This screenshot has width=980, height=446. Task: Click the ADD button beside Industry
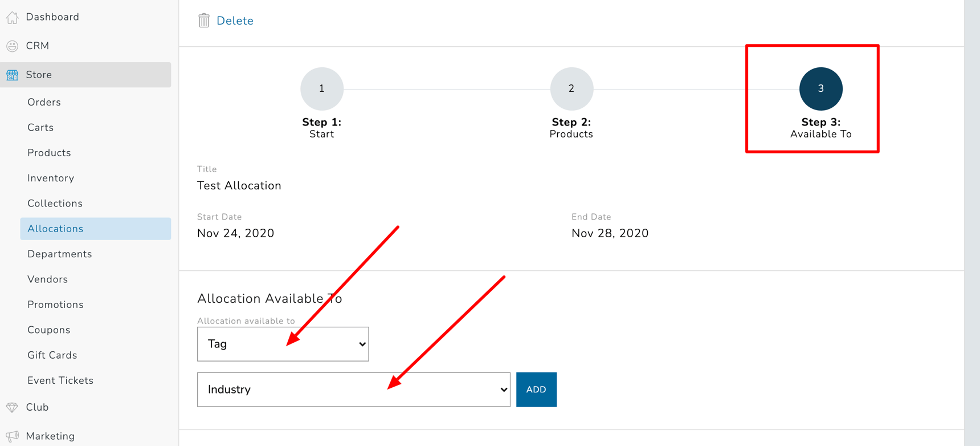click(536, 390)
